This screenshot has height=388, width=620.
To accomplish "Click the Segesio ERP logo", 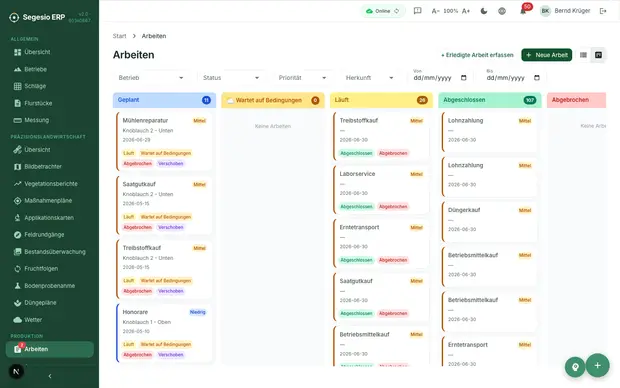I will pos(37,17).
